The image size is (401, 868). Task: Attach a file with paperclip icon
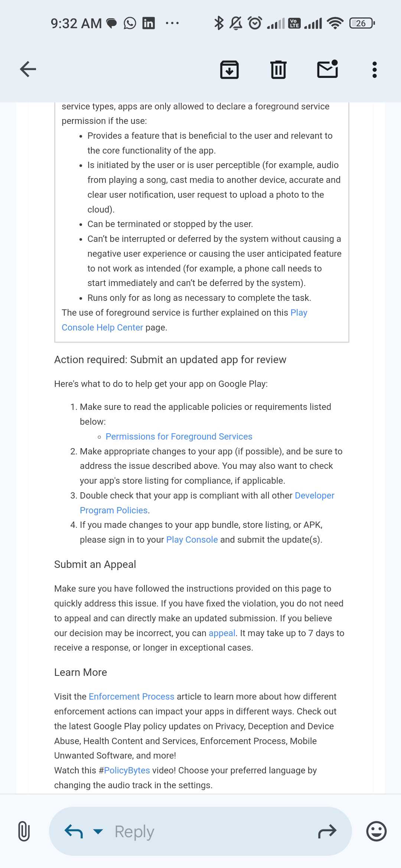[x=24, y=831]
